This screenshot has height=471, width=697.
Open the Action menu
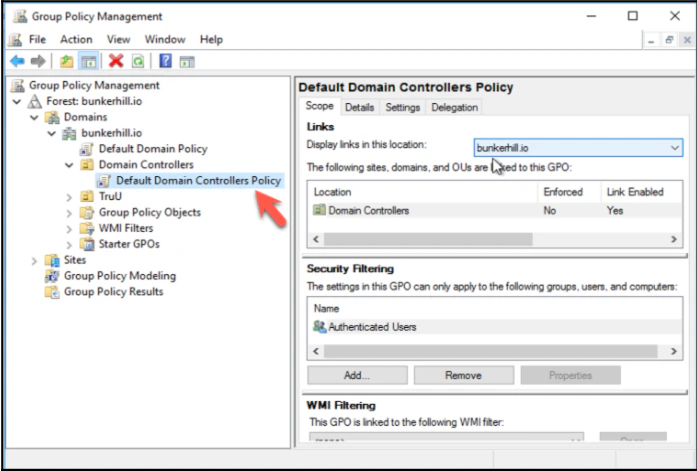point(76,40)
